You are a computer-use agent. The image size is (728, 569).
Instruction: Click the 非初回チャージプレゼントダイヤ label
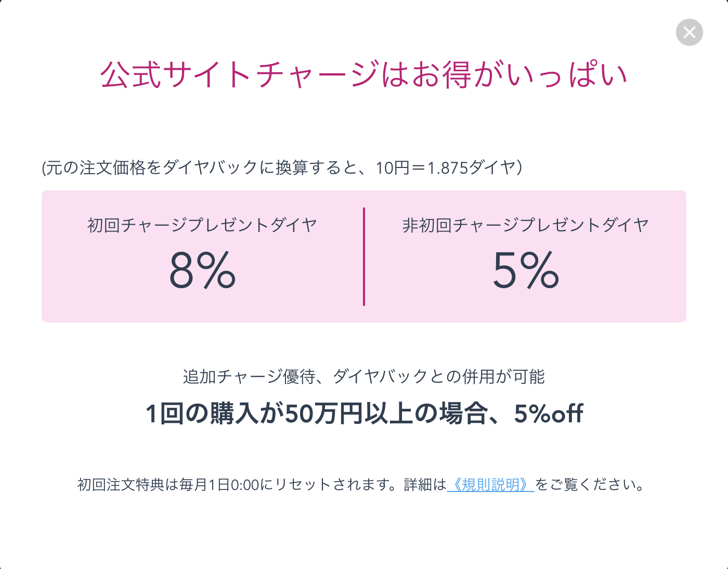click(x=526, y=225)
